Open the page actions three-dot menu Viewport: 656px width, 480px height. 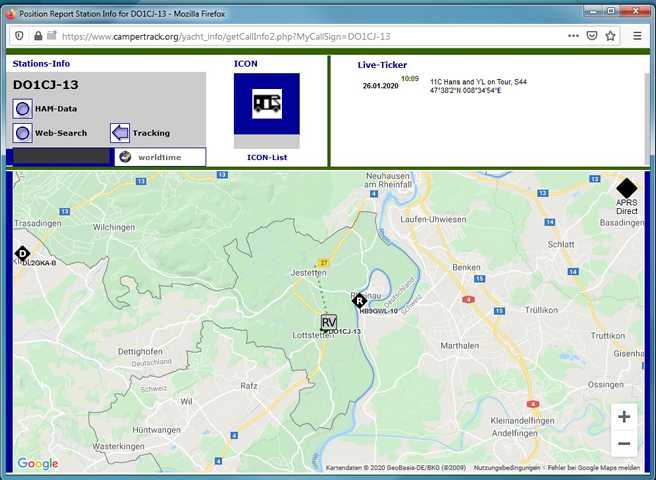pyautogui.click(x=573, y=36)
